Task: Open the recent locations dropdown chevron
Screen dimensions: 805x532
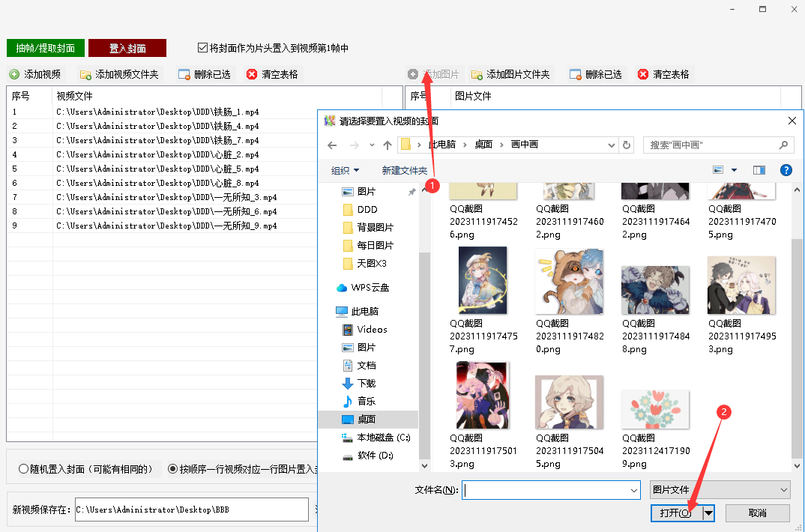Action: pos(372,145)
